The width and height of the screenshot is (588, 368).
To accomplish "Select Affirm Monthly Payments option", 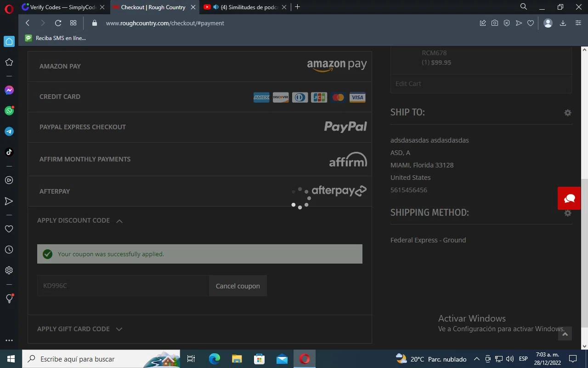I will tap(200, 159).
